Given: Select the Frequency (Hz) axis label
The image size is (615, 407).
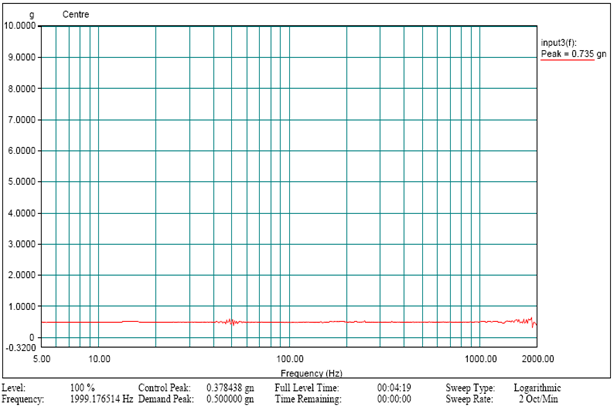Looking at the screenshot, I should [x=289, y=371].
